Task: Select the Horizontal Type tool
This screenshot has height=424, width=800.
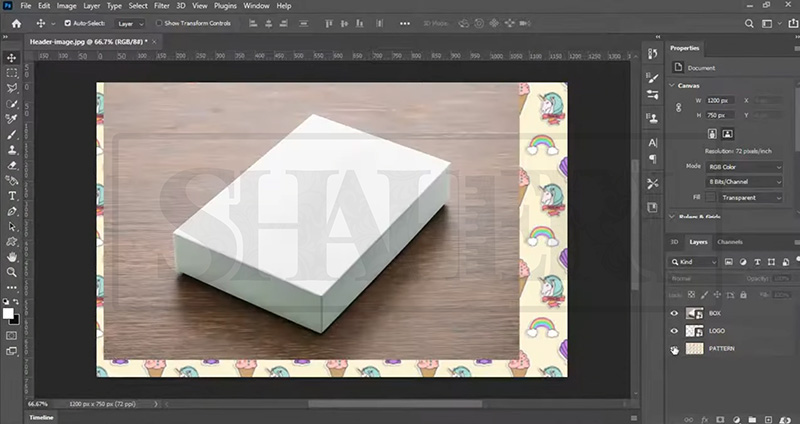Action: [x=11, y=196]
